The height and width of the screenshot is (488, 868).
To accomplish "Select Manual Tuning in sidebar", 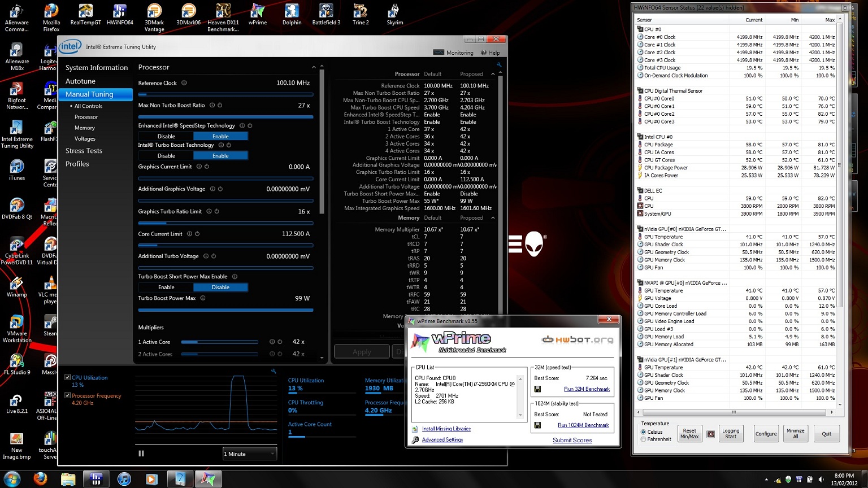I will coord(96,94).
